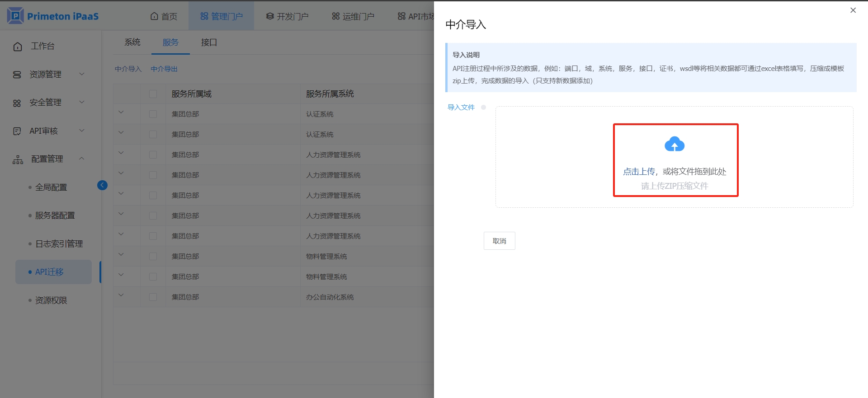Click the 配置管理 hierarchy icon
This screenshot has width=868, height=398.
pos(18,159)
